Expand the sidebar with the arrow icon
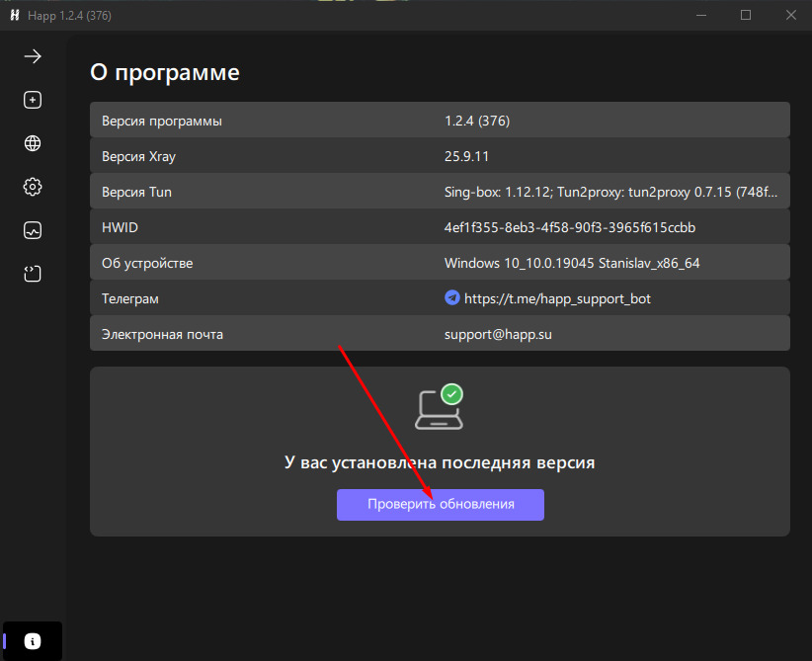Screen dimensions: 812x661 (33, 56)
